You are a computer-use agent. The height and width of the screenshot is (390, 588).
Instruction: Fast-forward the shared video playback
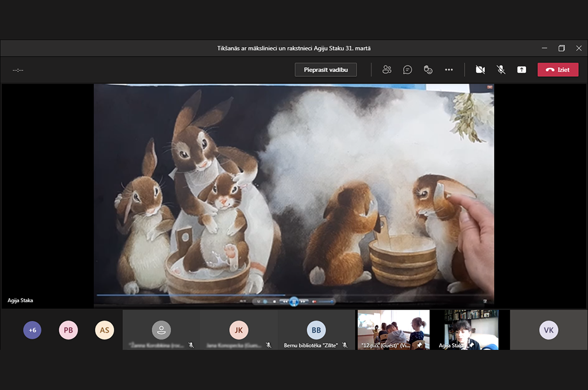point(303,301)
